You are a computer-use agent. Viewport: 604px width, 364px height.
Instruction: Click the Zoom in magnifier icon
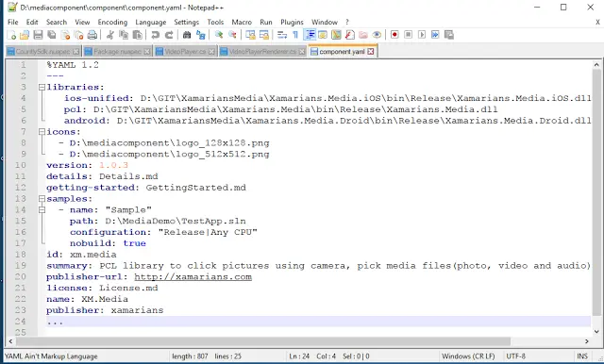(x=219, y=35)
